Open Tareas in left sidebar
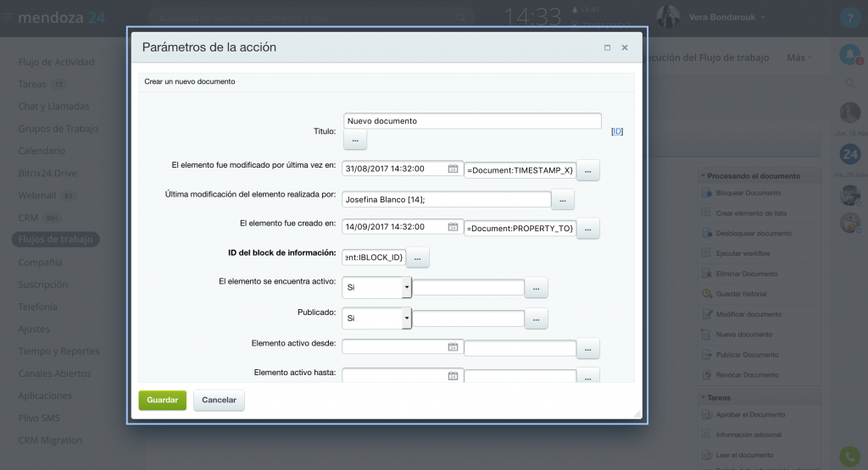868x470 pixels. (32, 84)
